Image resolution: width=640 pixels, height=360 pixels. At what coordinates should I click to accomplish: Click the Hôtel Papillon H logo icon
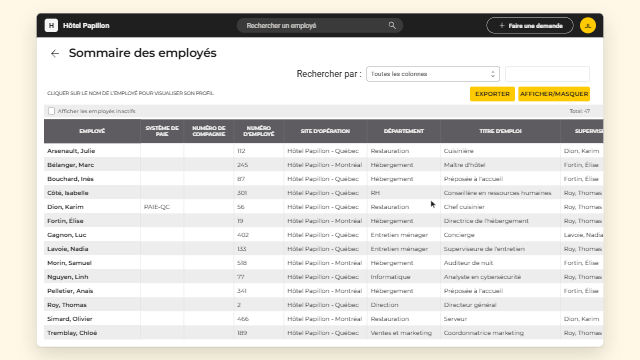(51, 25)
